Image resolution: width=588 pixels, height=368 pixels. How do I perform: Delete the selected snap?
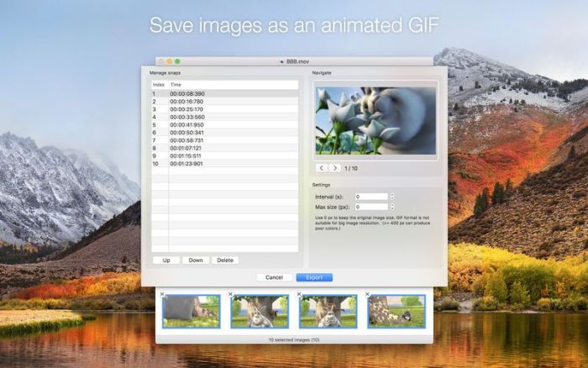[x=225, y=260]
